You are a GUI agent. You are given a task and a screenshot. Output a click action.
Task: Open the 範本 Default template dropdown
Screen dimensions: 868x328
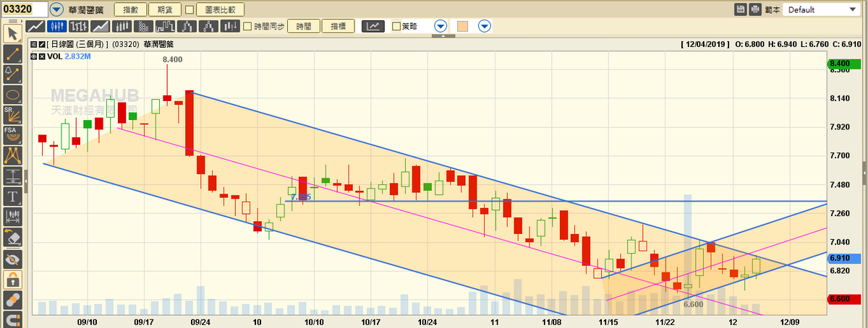click(820, 9)
